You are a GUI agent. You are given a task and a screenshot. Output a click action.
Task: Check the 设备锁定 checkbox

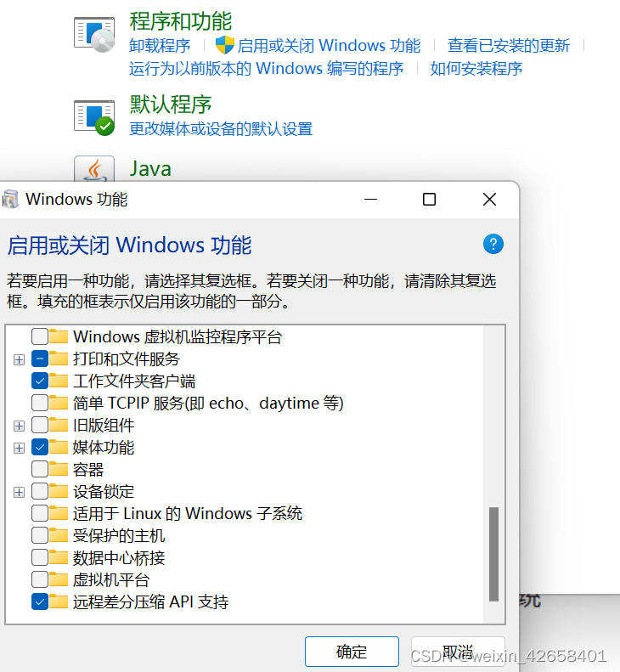(x=39, y=491)
